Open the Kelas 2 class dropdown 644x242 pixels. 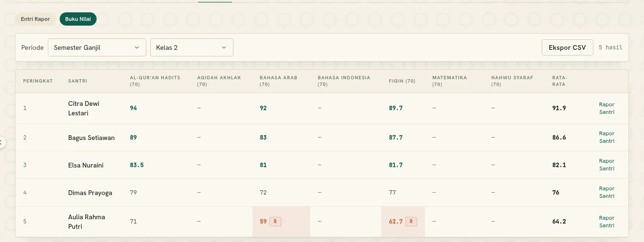click(x=192, y=47)
